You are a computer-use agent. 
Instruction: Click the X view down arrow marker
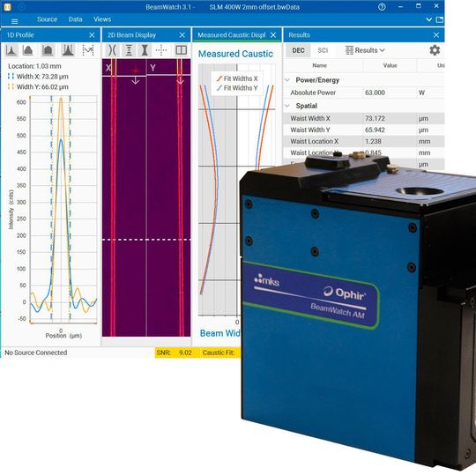click(x=136, y=81)
